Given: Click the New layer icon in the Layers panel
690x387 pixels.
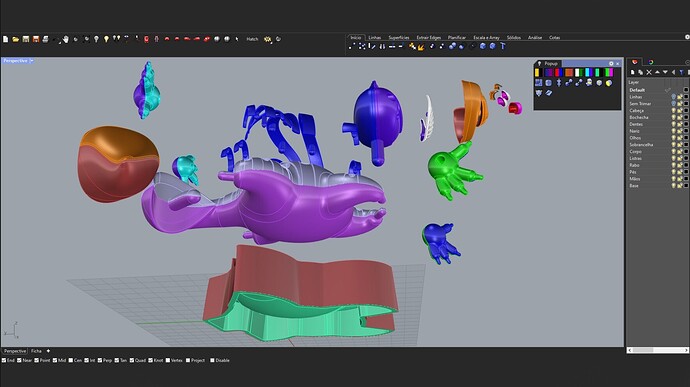Looking at the screenshot, I should [632, 72].
